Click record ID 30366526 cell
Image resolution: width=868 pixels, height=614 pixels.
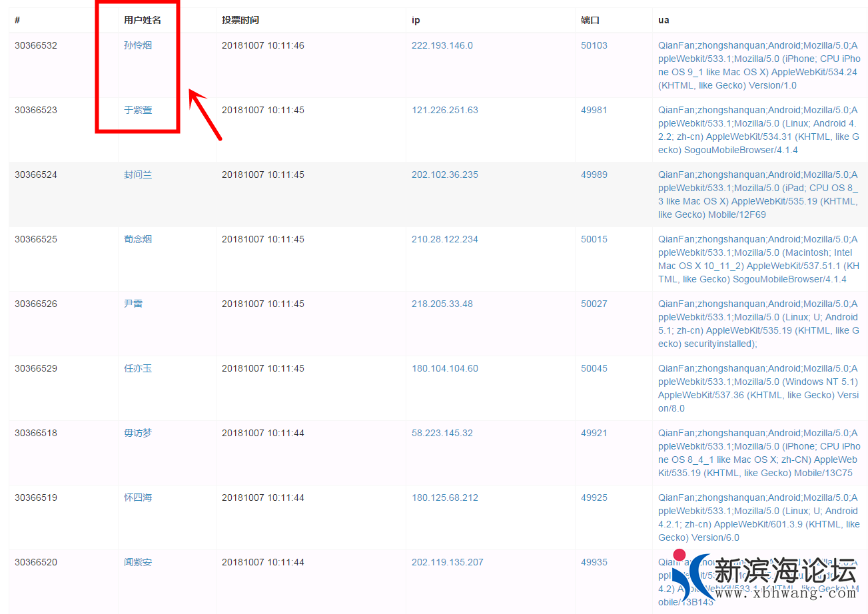coord(36,304)
